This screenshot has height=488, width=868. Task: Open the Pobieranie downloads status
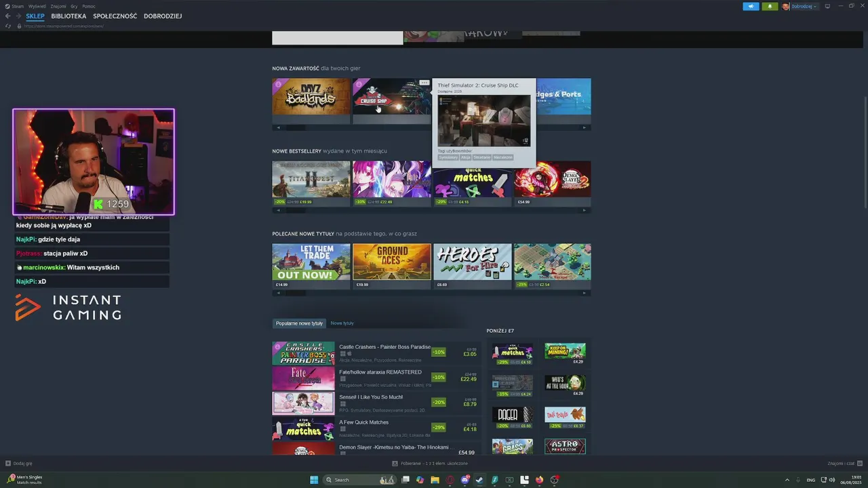[x=430, y=464]
